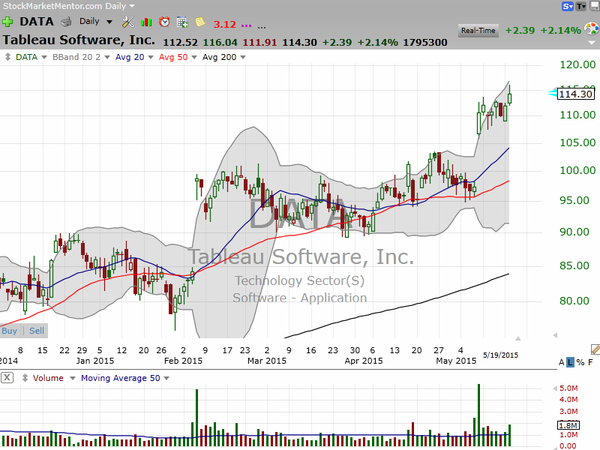Click the black ellipsis in toolbar
The height and width of the screenshot is (450, 600).
click(262, 27)
